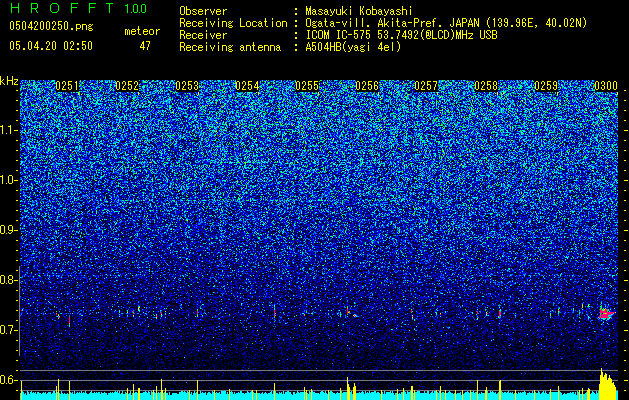
Task: Click the 'Observer' field label
Action: (203, 11)
